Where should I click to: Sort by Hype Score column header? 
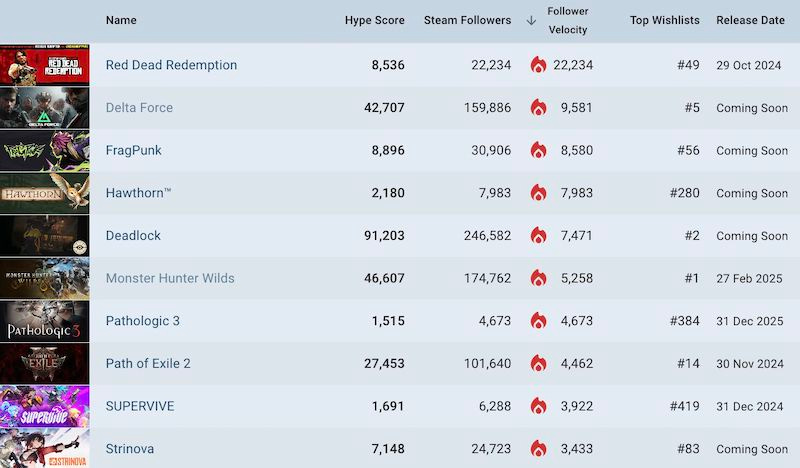[374, 20]
